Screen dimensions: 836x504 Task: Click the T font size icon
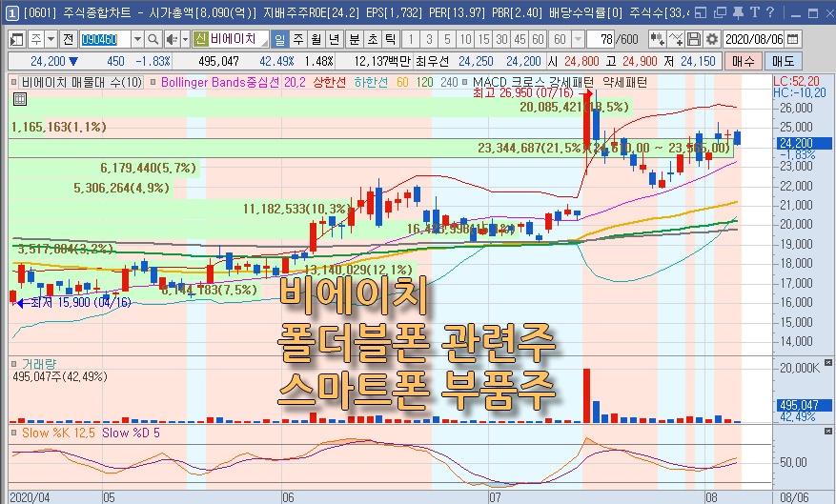tap(755, 12)
